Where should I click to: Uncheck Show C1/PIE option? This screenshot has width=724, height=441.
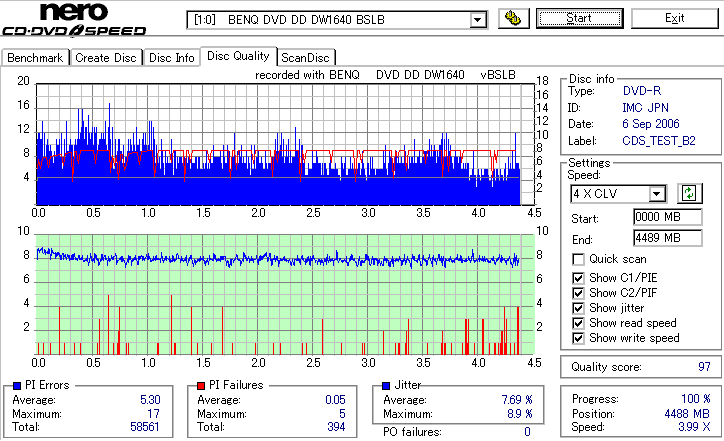pyautogui.click(x=578, y=278)
